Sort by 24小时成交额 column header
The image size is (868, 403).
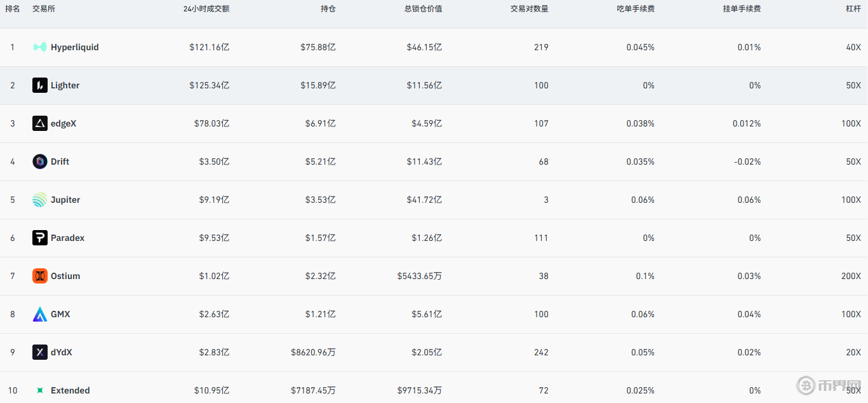tap(206, 9)
